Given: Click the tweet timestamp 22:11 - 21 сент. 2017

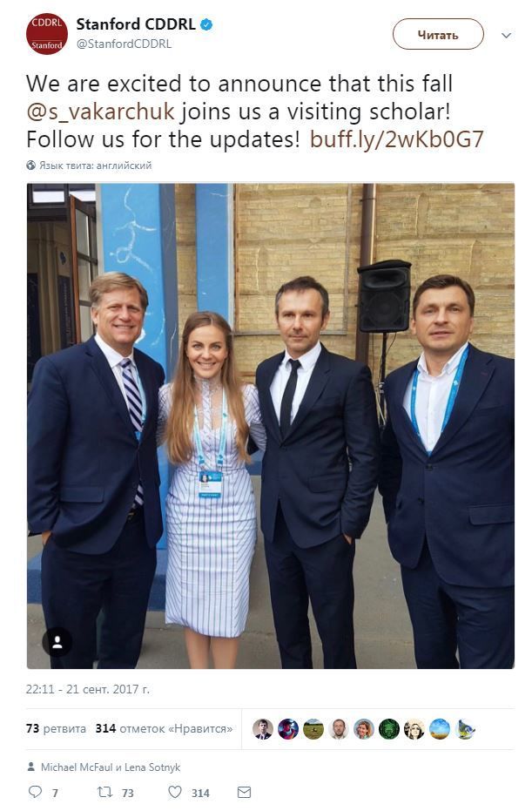Looking at the screenshot, I should [88, 689].
